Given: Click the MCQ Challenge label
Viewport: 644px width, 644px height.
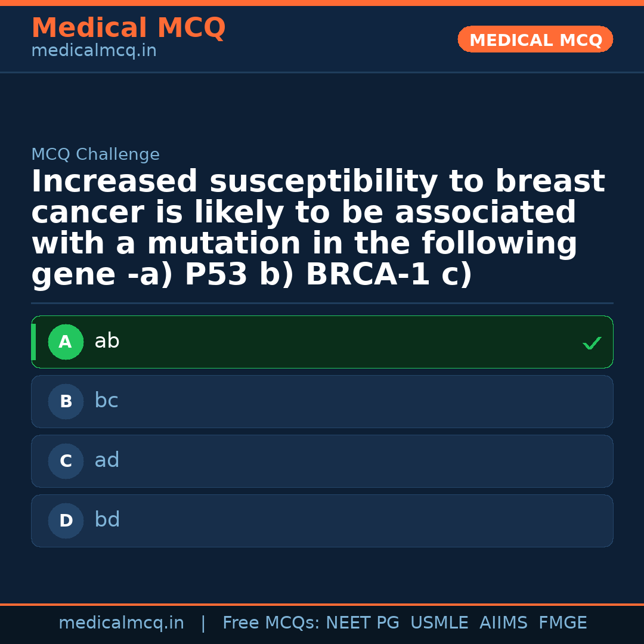Looking at the screenshot, I should [x=95, y=154].
